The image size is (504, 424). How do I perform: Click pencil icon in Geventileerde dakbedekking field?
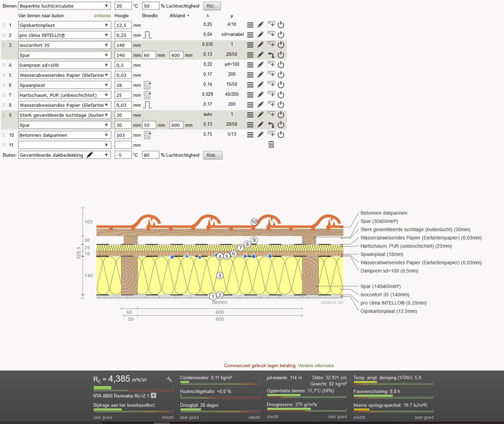(90, 154)
